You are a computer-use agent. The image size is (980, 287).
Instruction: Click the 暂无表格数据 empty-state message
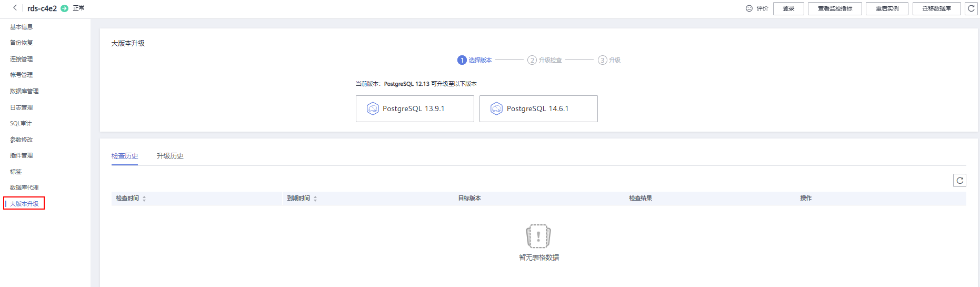[539, 258]
